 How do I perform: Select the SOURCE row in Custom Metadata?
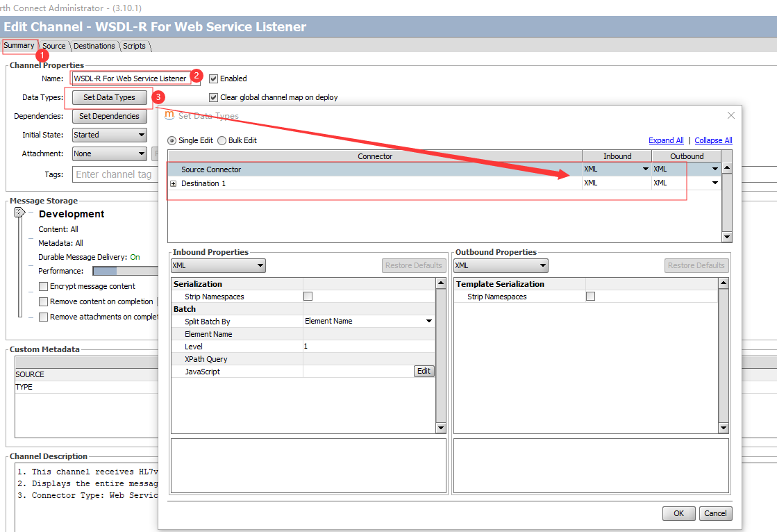[87, 375]
